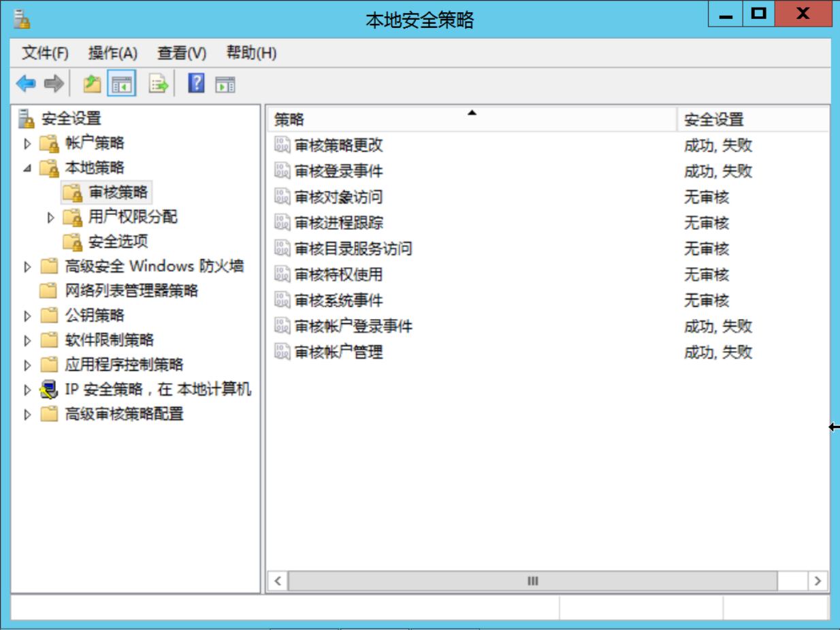
Task: Select the 审核帐户登录事件 policy name
Action: click(353, 326)
